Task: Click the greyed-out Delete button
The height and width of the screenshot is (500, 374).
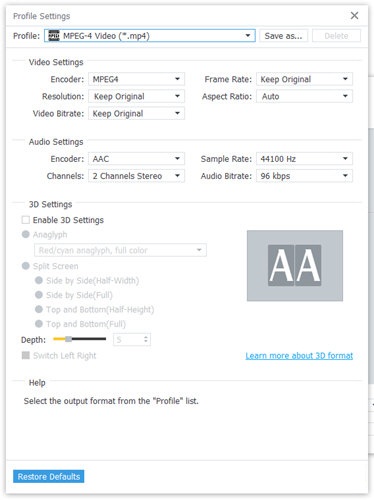Action: pos(336,36)
